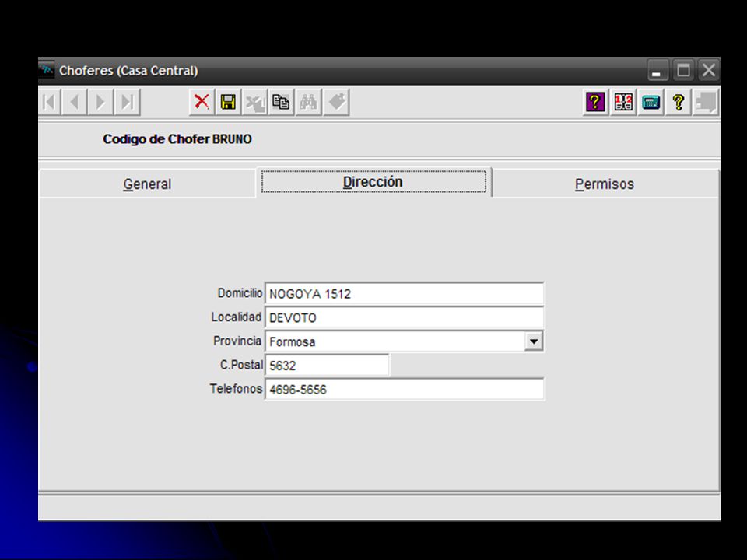Expand the Provincia dropdown arrow
Viewport: 747px width, 560px height.
click(x=534, y=341)
